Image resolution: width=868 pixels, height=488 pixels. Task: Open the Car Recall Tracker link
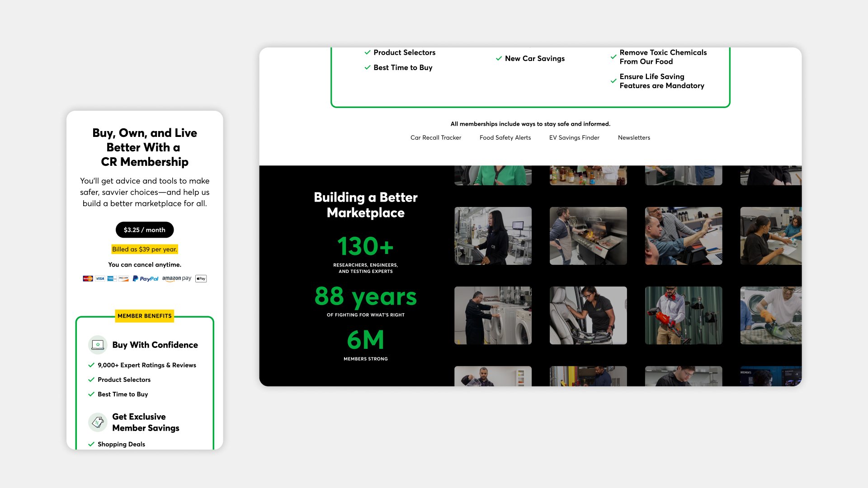coord(436,138)
